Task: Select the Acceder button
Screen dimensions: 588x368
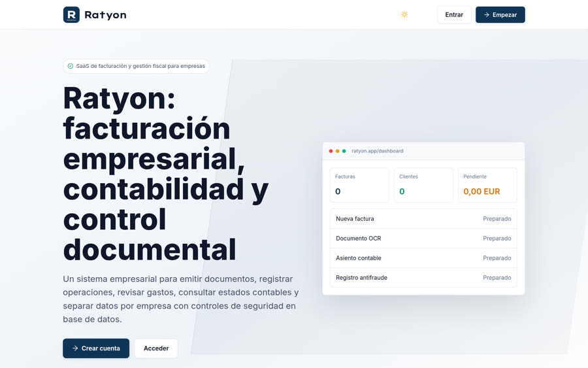Action: tap(156, 348)
